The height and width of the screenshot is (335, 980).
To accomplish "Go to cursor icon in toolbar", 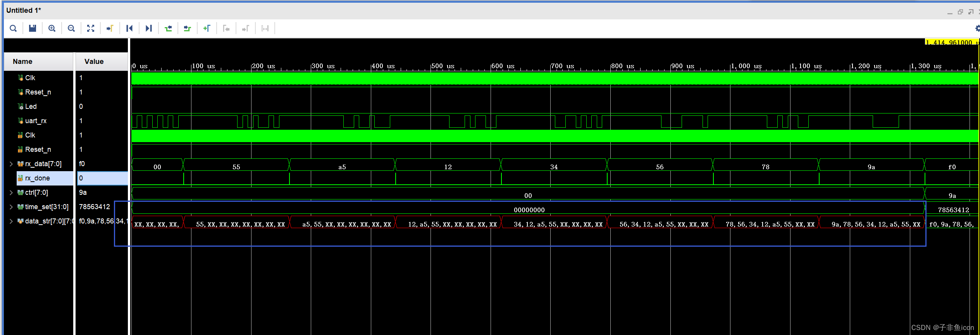I will pyautogui.click(x=110, y=28).
